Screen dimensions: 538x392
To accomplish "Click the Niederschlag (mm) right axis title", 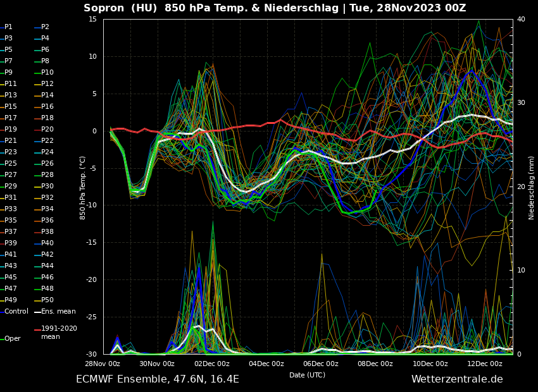I will [x=532, y=188].
